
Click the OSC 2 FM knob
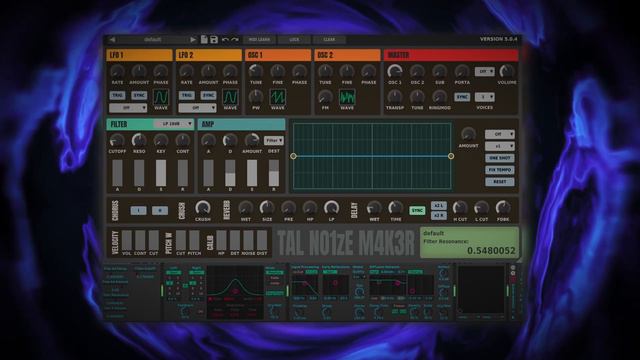pos(325,97)
